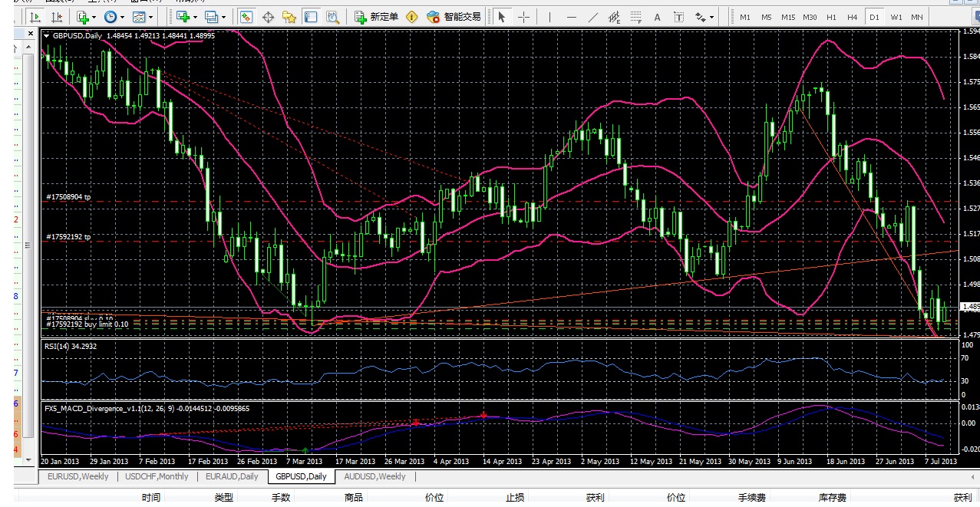
Task: Switch to M1 timeframe
Action: [745, 17]
